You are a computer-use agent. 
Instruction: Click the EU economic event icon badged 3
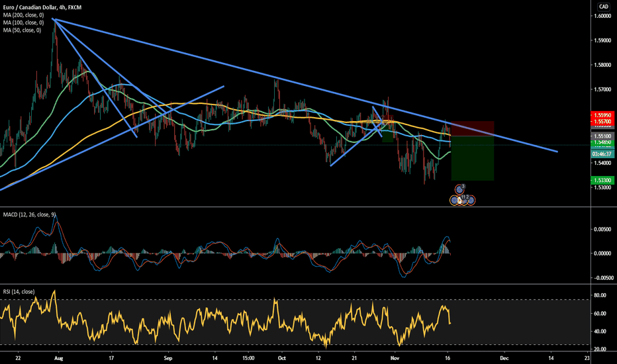point(459,189)
